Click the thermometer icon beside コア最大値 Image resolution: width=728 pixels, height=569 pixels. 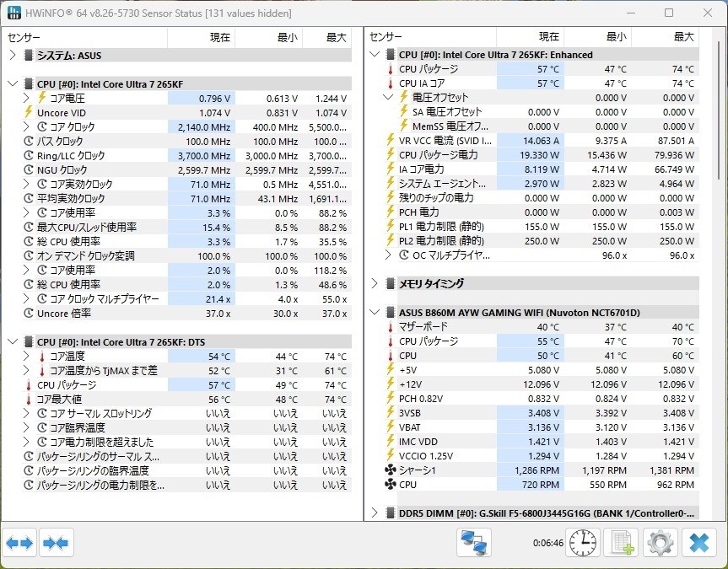(x=29, y=399)
